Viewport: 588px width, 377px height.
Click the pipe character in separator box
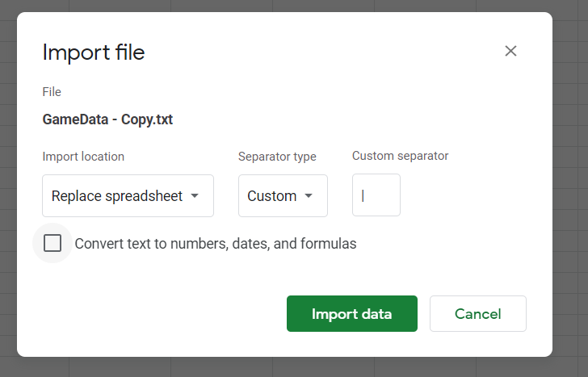(363, 195)
